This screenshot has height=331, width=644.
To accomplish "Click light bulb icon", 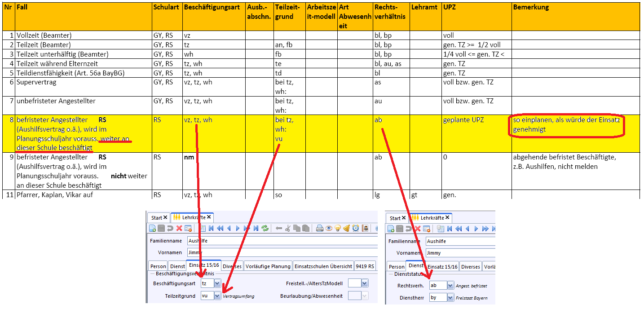I will pos(338,228).
